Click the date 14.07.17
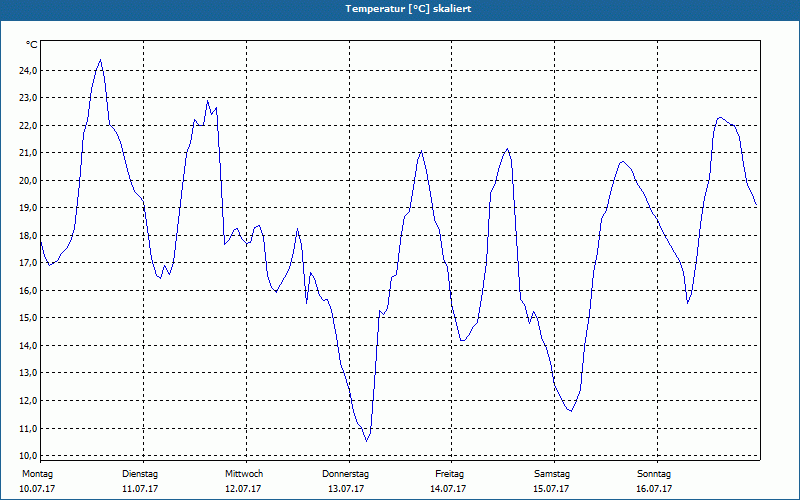 point(448,489)
